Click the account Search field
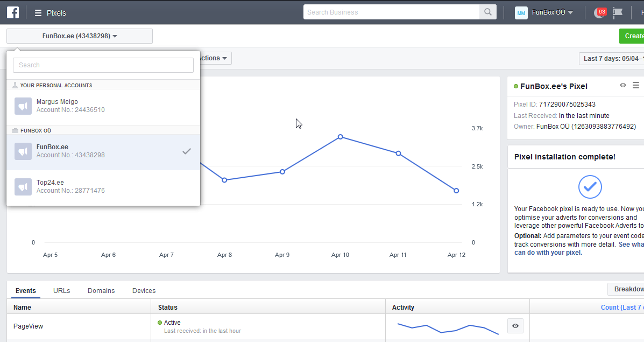Viewport: 644px width, 342px height. (103, 65)
